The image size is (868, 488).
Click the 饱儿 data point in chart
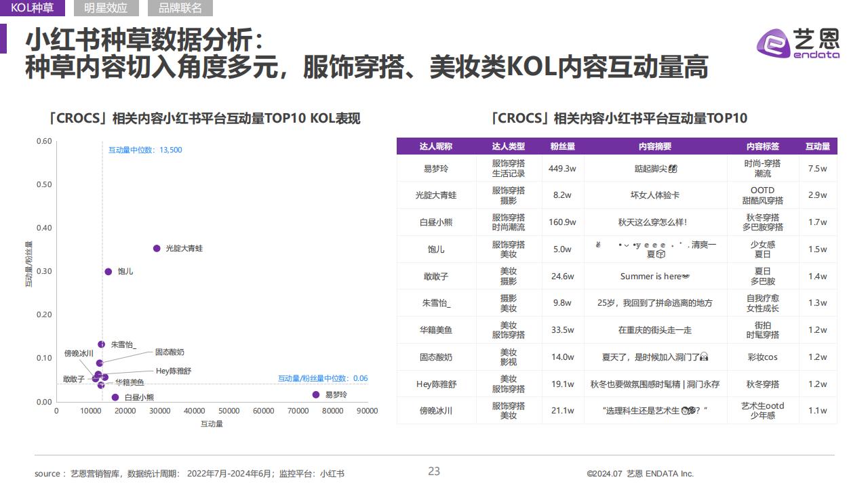(108, 272)
